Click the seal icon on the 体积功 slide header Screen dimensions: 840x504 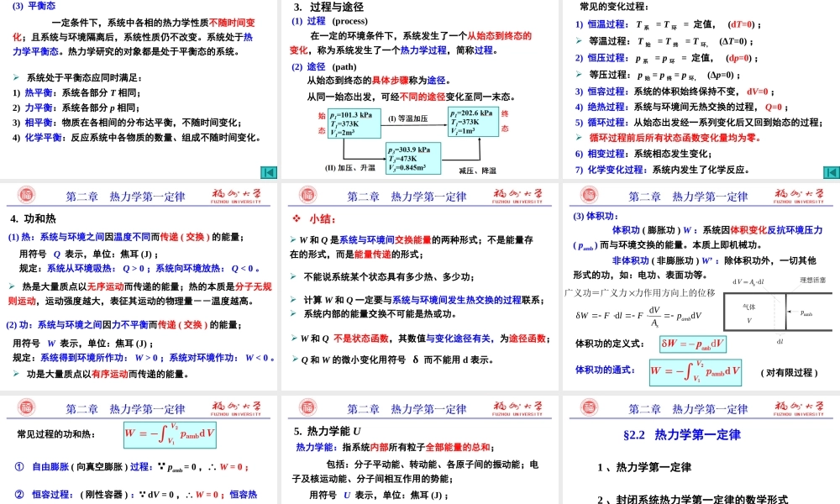point(587,194)
